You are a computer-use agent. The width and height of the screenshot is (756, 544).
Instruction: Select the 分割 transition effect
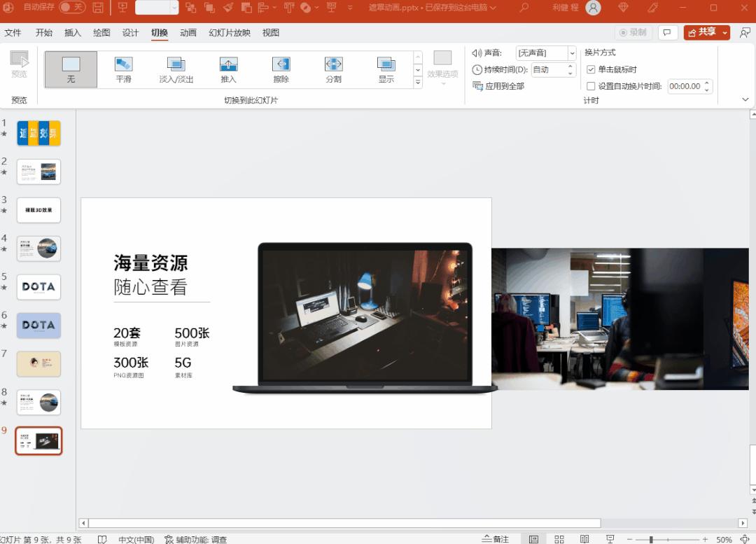333,69
